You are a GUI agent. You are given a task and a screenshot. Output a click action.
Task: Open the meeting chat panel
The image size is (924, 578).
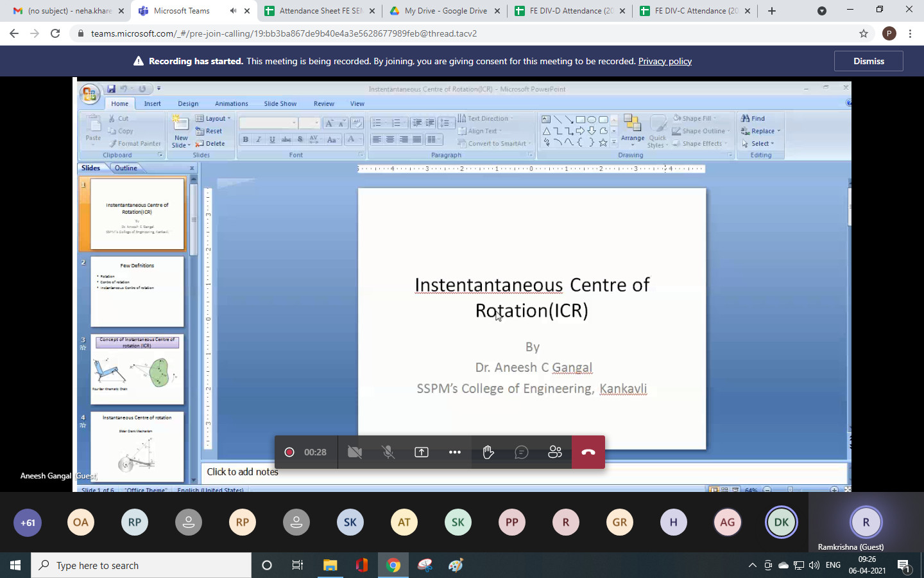pos(522,452)
